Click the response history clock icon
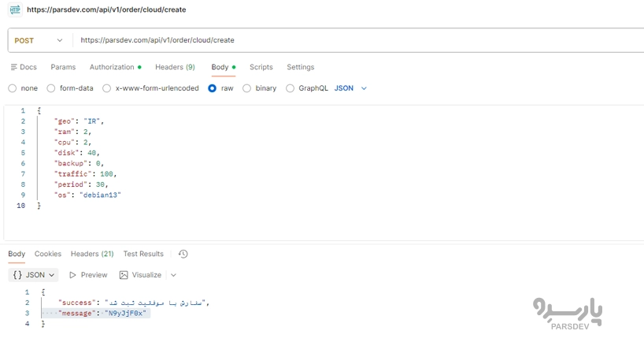 point(183,254)
